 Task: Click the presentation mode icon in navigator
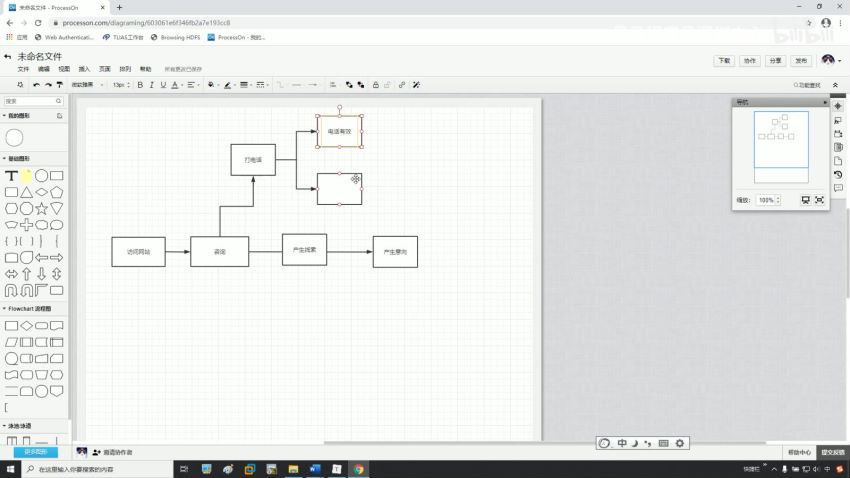click(806, 200)
